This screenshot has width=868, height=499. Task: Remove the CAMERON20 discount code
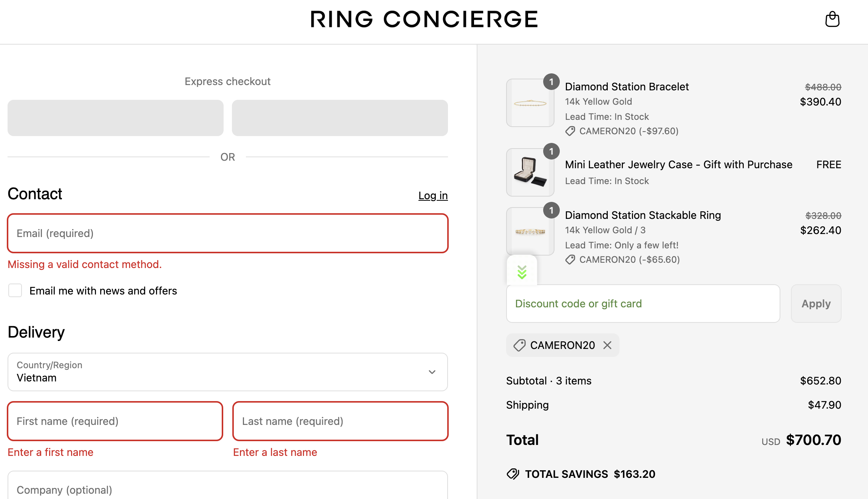point(607,345)
